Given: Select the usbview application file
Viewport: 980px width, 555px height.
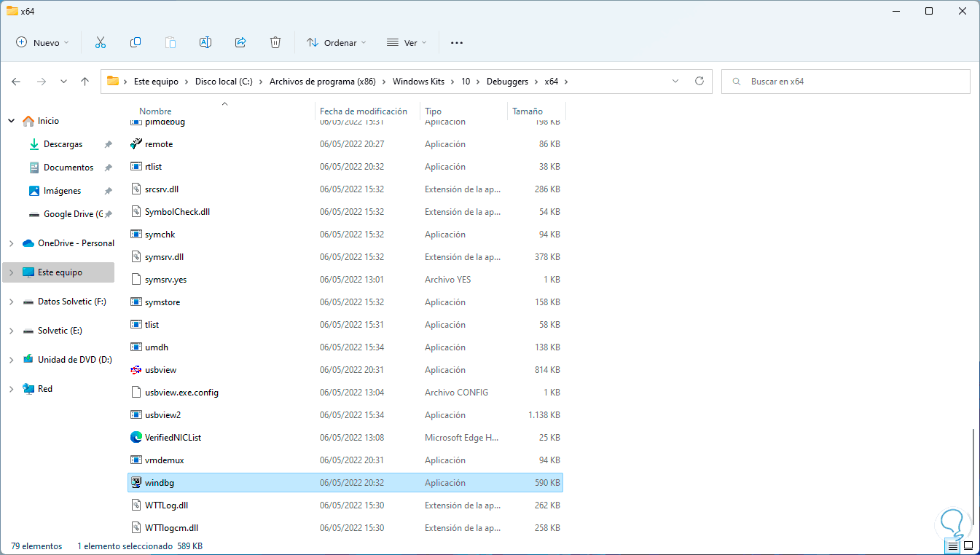Looking at the screenshot, I should click(160, 370).
